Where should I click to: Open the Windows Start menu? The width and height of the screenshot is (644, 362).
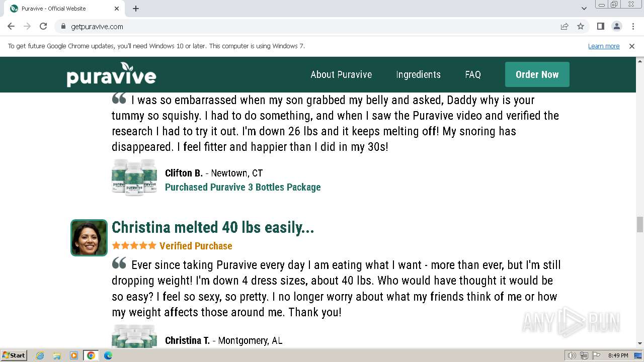[14, 355]
